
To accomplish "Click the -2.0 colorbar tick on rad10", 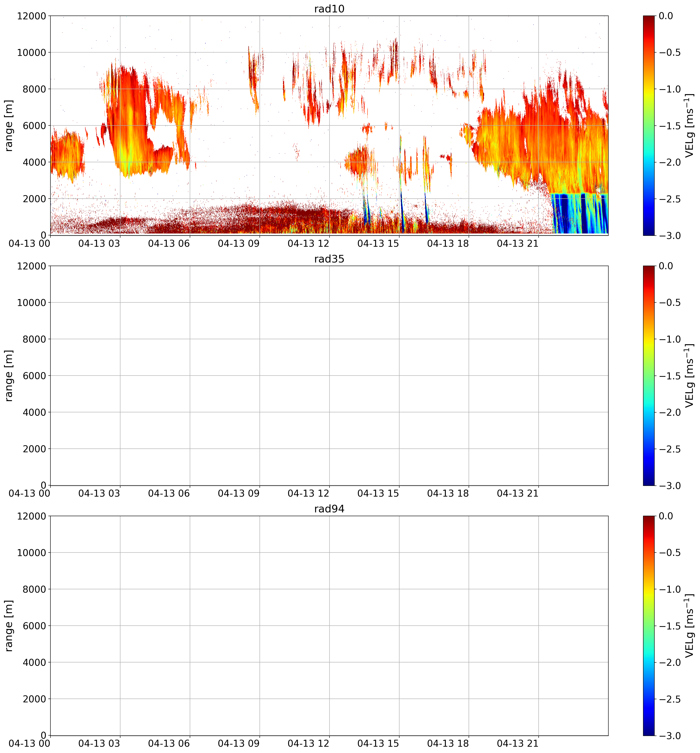I will (x=670, y=162).
